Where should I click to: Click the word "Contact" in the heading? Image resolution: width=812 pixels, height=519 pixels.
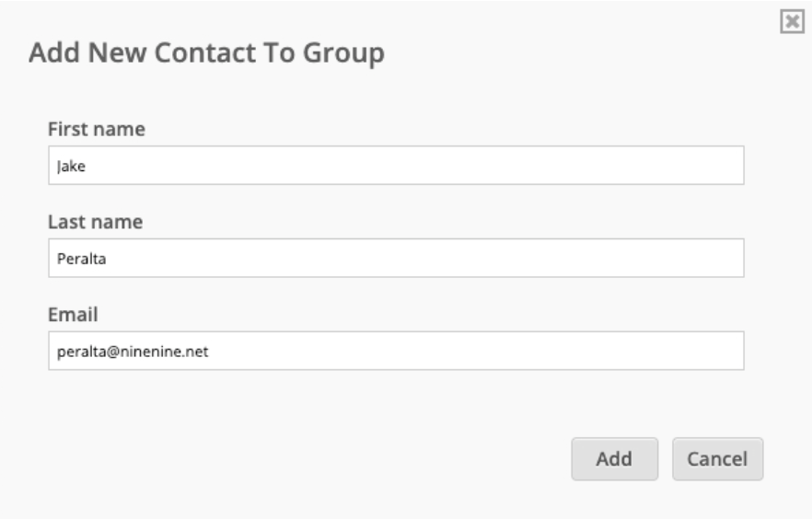[x=205, y=52]
